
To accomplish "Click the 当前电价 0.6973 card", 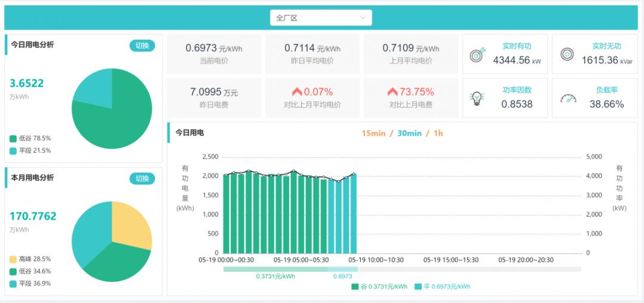I will click(214, 54).
